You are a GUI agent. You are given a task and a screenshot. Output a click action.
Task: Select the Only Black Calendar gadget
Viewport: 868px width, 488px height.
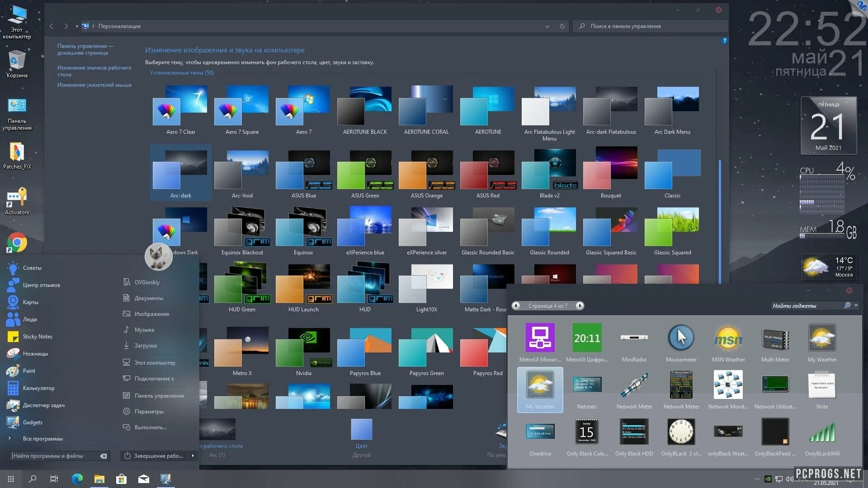[x=587, y=436]
